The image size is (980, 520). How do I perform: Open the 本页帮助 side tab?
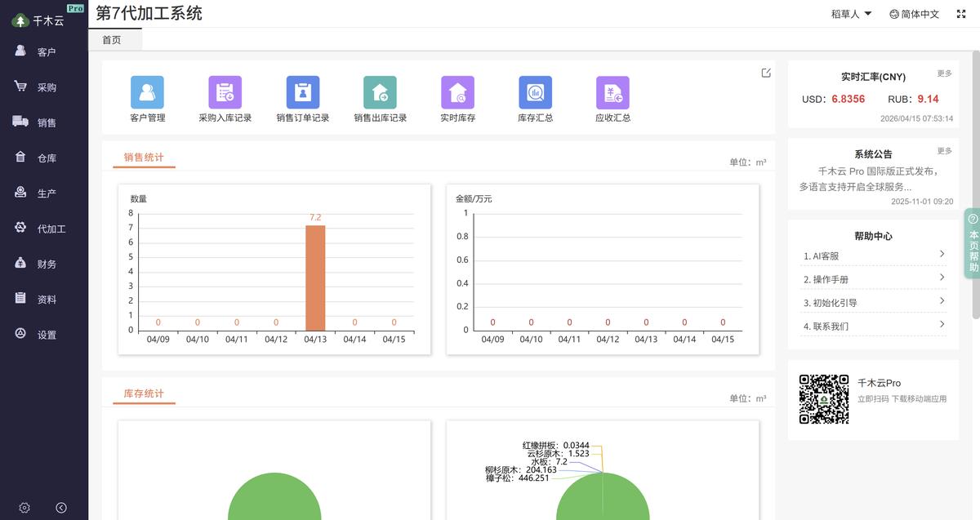pos(973,243)
